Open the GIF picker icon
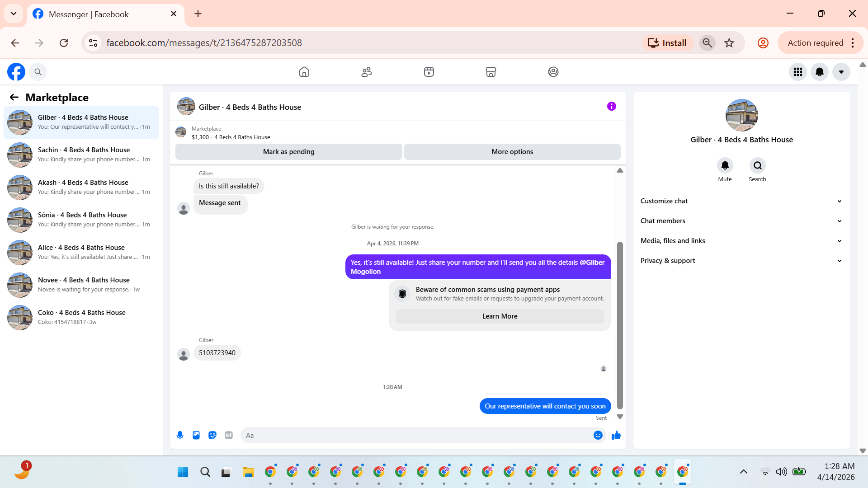Screen dimensions: 868x488 pyautogui.click(x=229, y=435)
